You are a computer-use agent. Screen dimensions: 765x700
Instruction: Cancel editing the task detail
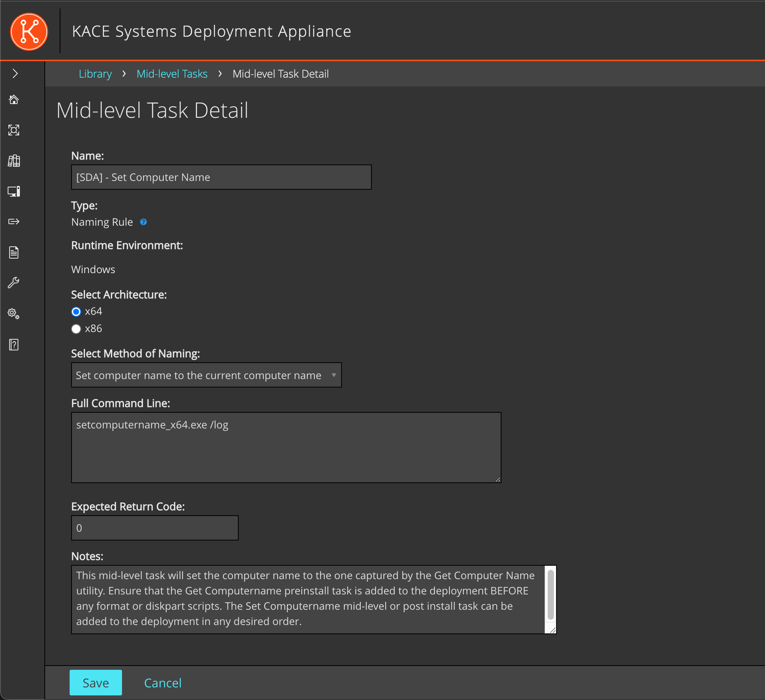163,682
